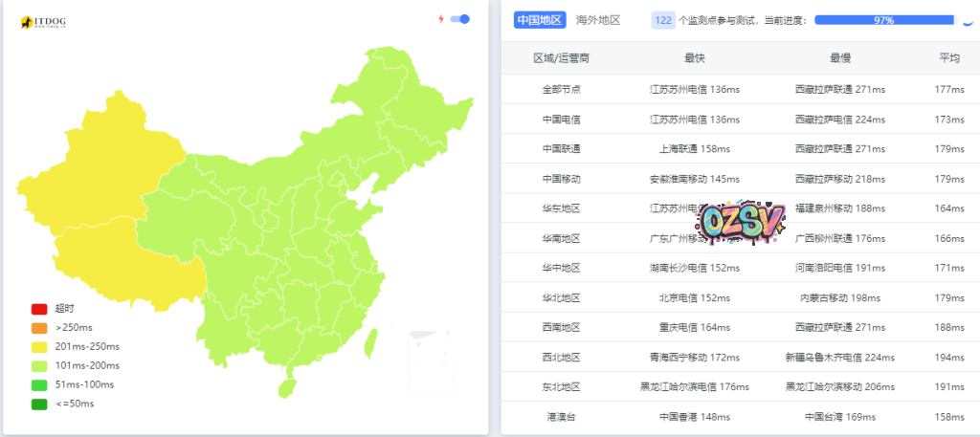This screenshot has height=437, width=980.
Task: Click the ITDOG logo
Action: click(x=42, y=22)
